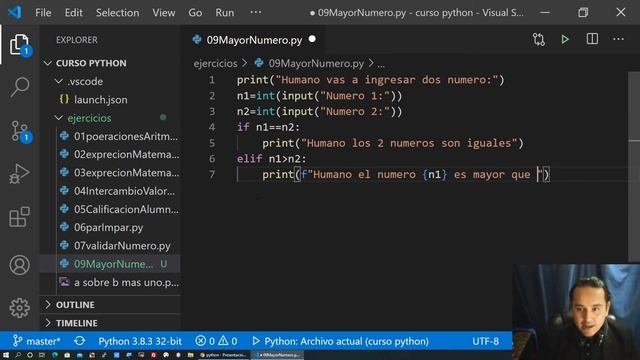Select 09MayorNume file in explorer
640x360 pixels.
[x=113, y=264]
